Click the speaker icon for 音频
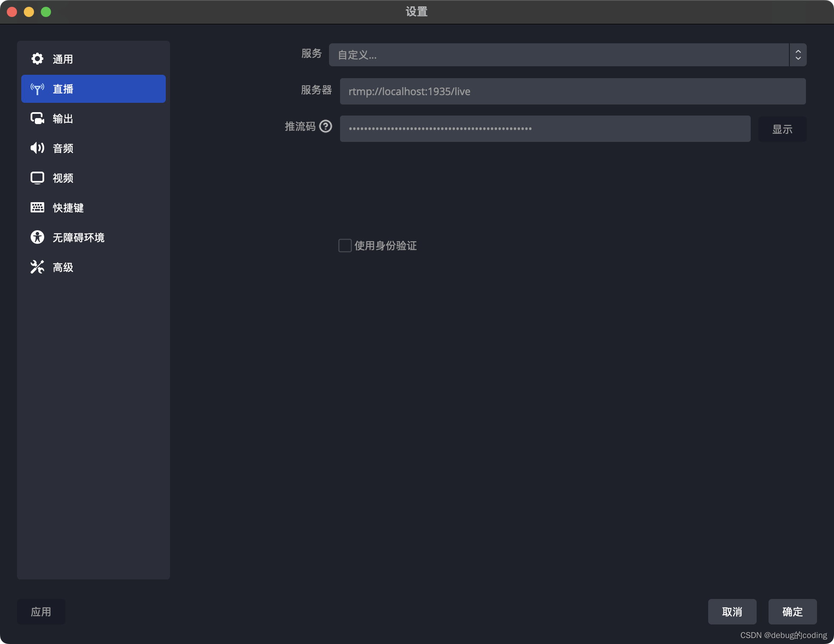Screen dimensions: 834x644 [37, 148]
